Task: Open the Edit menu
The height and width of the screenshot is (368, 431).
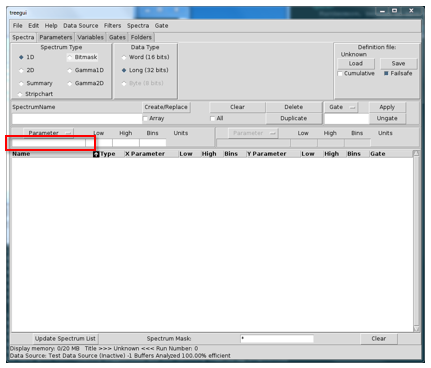Action: coord(33,26)
